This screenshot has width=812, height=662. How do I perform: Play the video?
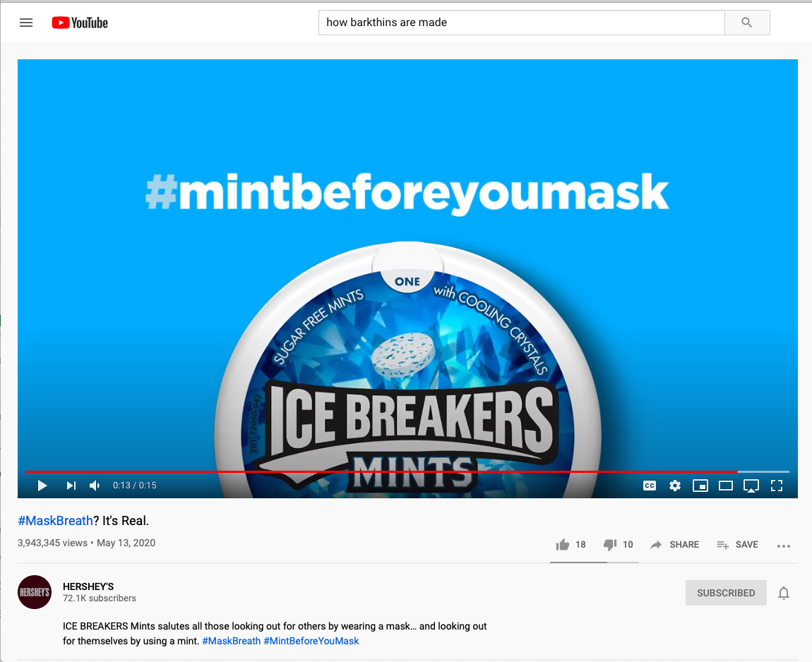[42, 486]
